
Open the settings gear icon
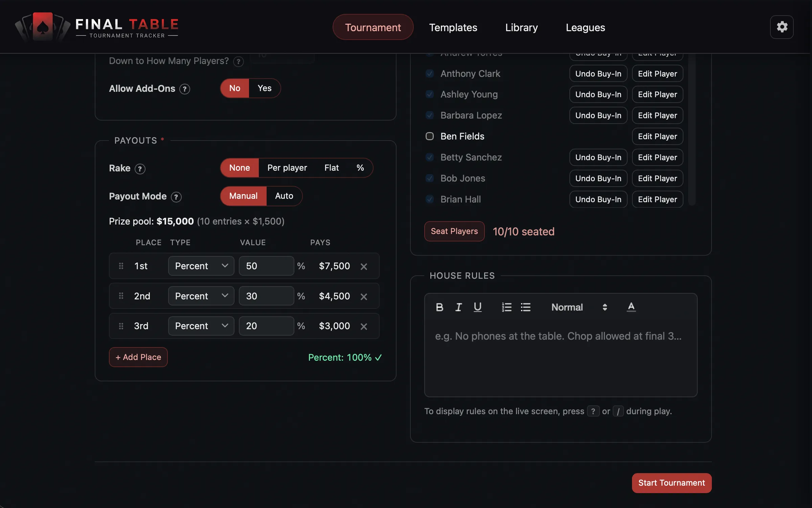pos(782,27)
